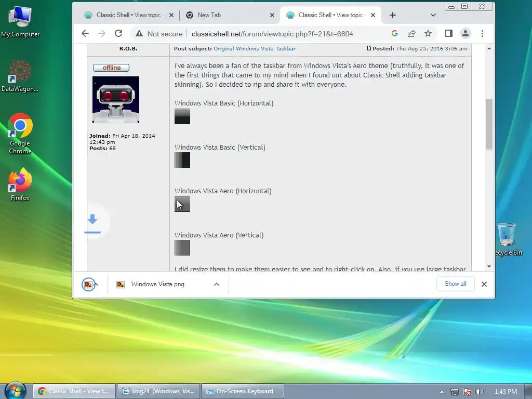Open the DataWagon desktop shortcut
The width and height of the screenshot is (532, 399).
20,76
